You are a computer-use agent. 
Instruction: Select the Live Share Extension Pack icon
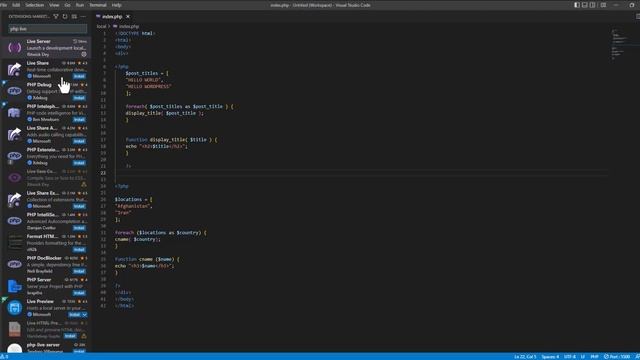pyautogui.click(x=14, y=199)
